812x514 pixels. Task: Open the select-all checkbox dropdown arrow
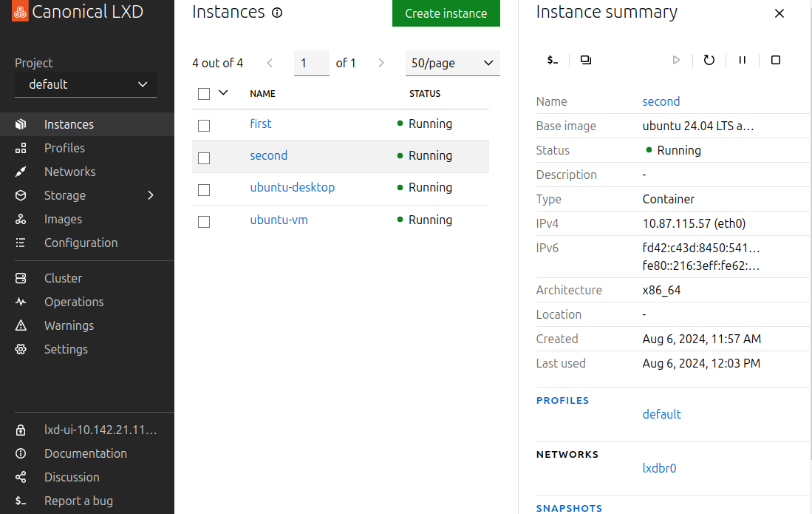(x=223, y=93)
